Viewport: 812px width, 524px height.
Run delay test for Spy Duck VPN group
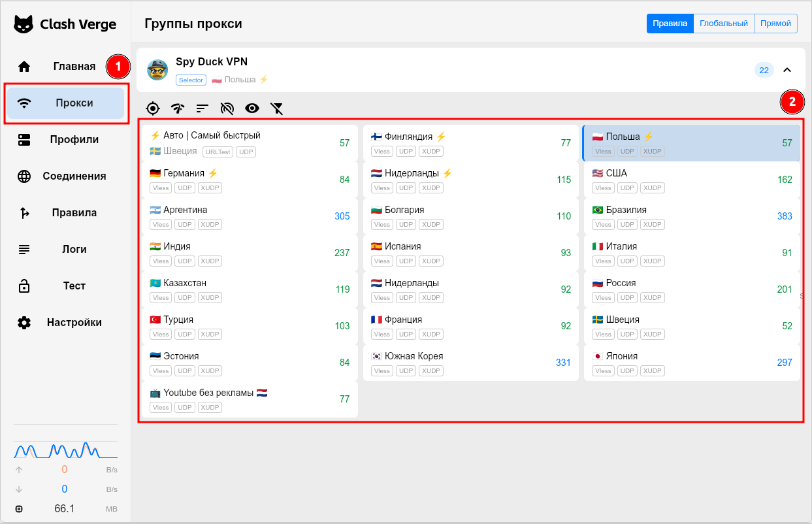(177, 108)
